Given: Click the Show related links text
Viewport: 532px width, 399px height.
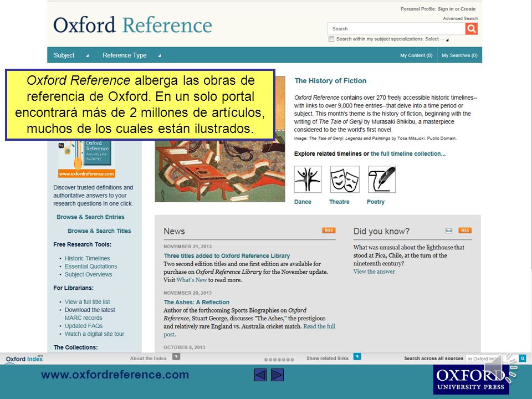Looking at the screenshot, I should pos(328,359).
